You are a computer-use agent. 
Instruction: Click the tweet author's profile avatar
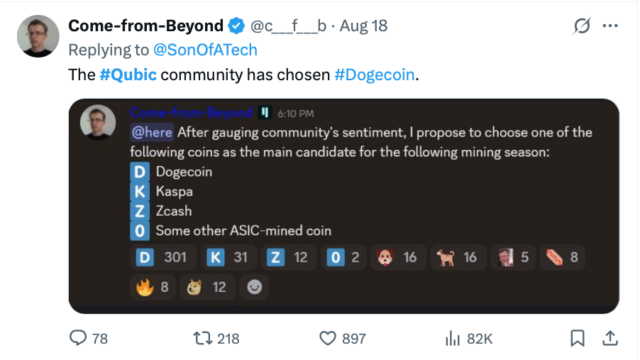[38, 36]
